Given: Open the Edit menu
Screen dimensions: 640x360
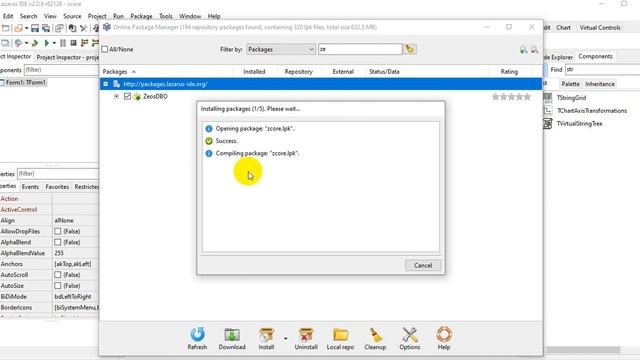Looking at the screenshot, I should pyautogui.click(x=8, y=16).
